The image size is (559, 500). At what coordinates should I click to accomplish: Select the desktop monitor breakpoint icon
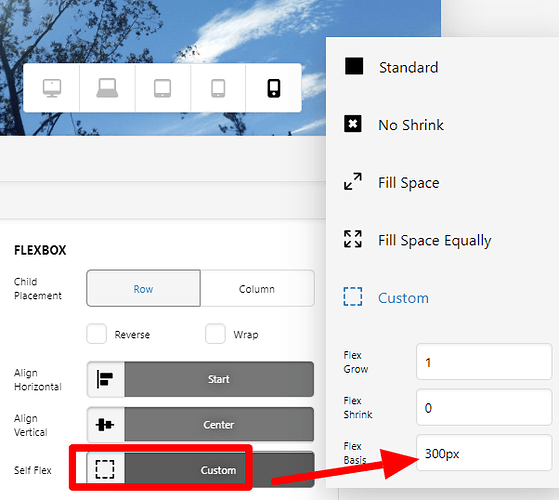(x=52, y=88)
